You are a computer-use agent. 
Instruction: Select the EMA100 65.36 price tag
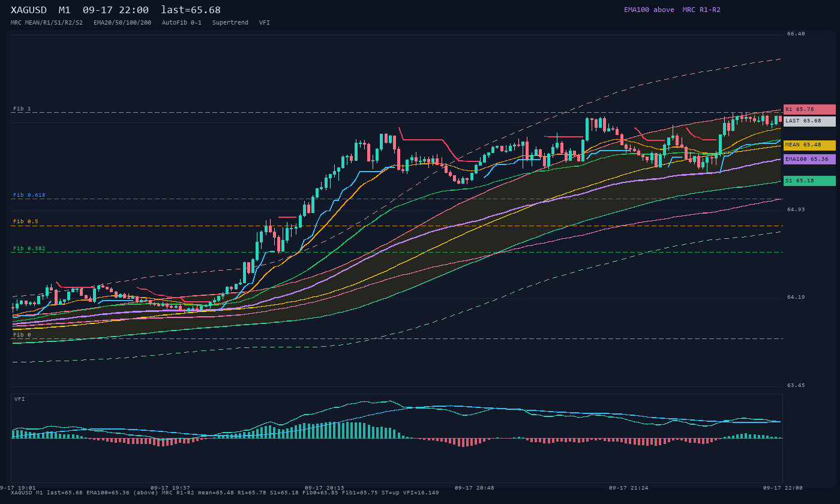809,160
